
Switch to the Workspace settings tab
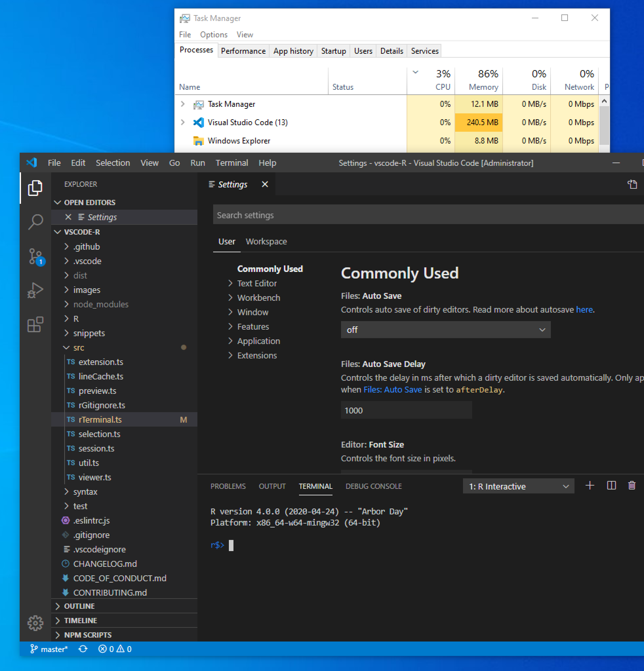tap(266, 241)
